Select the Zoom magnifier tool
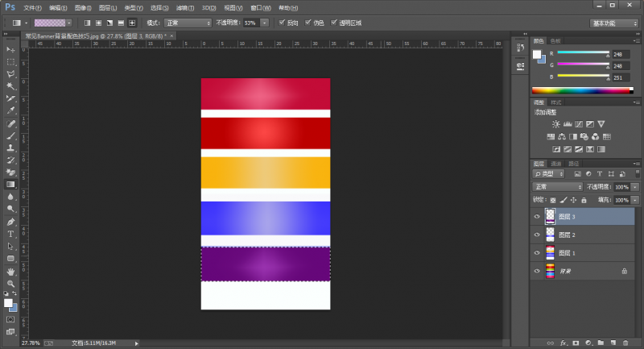The height and width of the screenshot is (349, 644). tap(11, 283)
